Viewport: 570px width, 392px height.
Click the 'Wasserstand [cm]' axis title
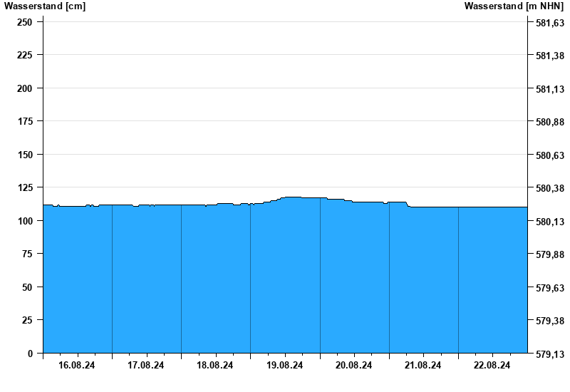45,6
